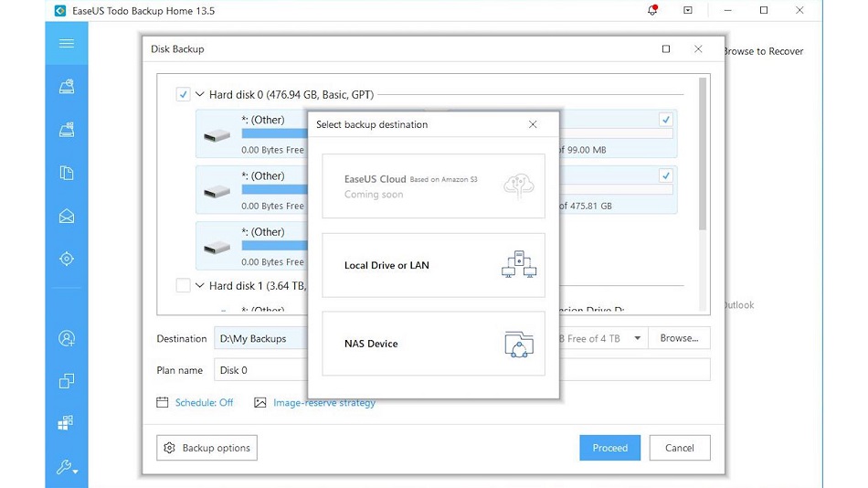The height and width of the screenshot is (488, 868).
Task: Click the notification bell icon
Action: [x=652, y=10]
